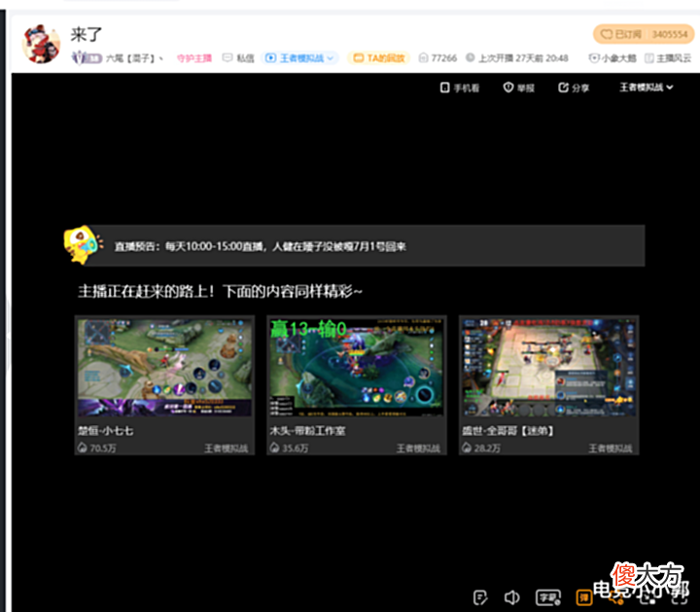Image resolution: width=700 pixels, height=612 pixels.
Task: Open TA的回放 replay button
Action: [379, 58]
